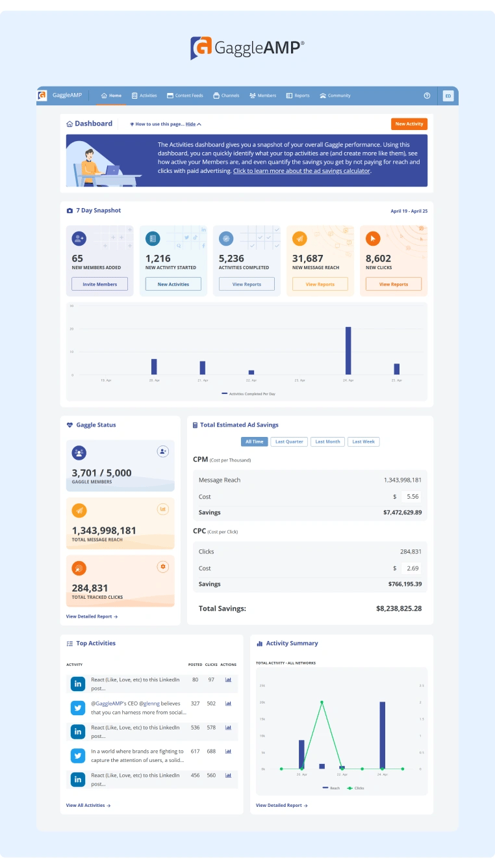The height and width of the screenshot is (868, 495).
Task: Select the All Time filter
Action: click(x=254, y=441)
